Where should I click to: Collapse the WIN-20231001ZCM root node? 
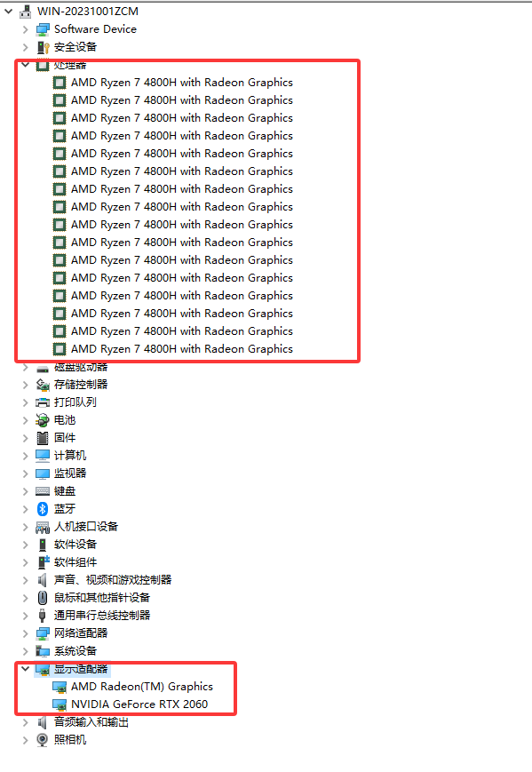tap(8, 12)
